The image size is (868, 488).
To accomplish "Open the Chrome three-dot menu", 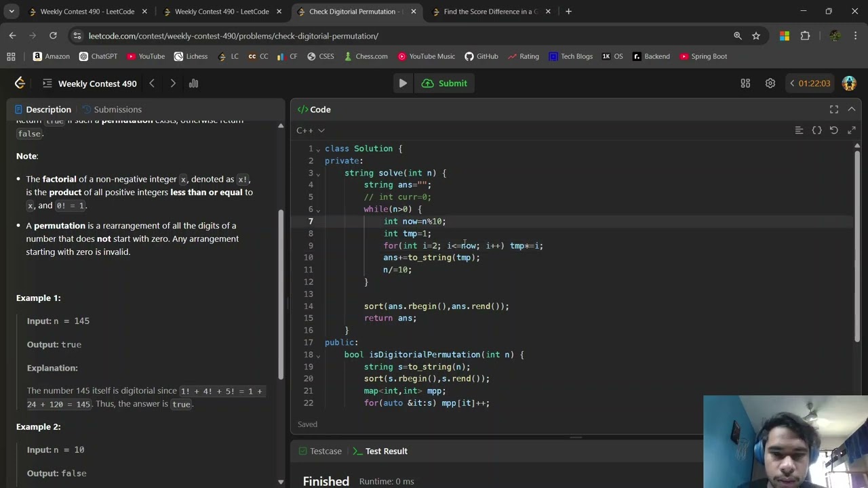I will point(855,36).
